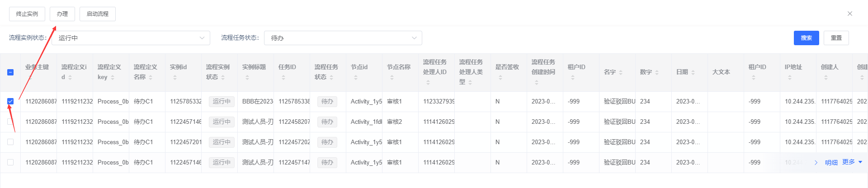The width and height of the screenshot is (868, 188).
Task: Close the panel with the X icon
Action: [850, 14]
